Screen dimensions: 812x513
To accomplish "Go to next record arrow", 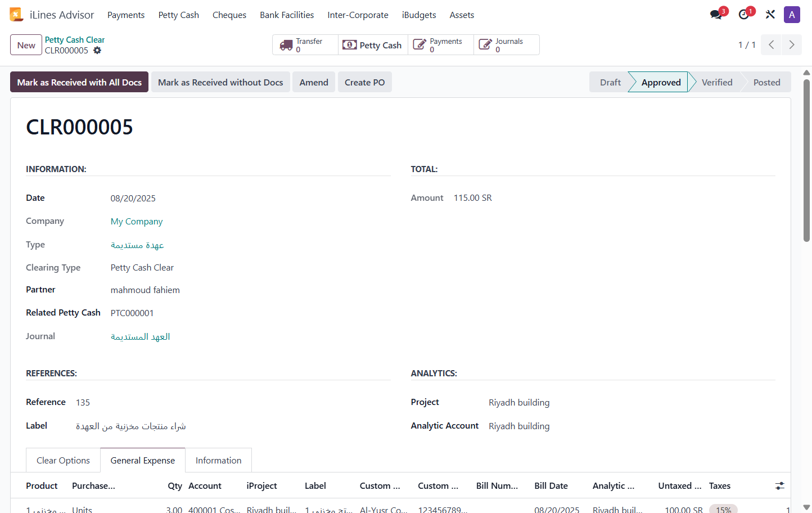I will (x=792, y=45).
